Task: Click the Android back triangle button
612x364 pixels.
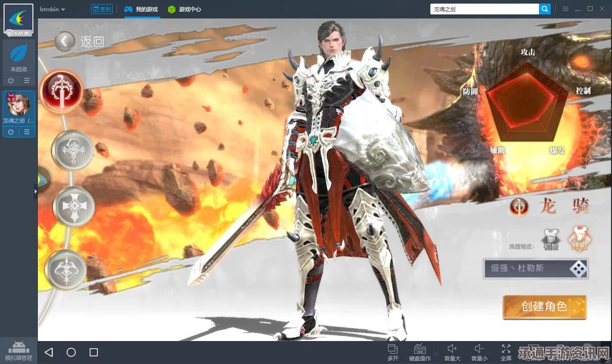Action: [x=49, y=352]
